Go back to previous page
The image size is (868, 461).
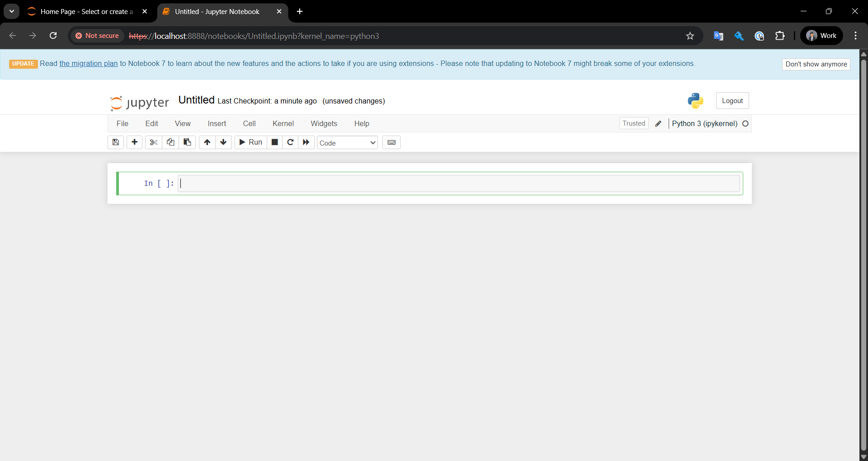tap(13, 36)
